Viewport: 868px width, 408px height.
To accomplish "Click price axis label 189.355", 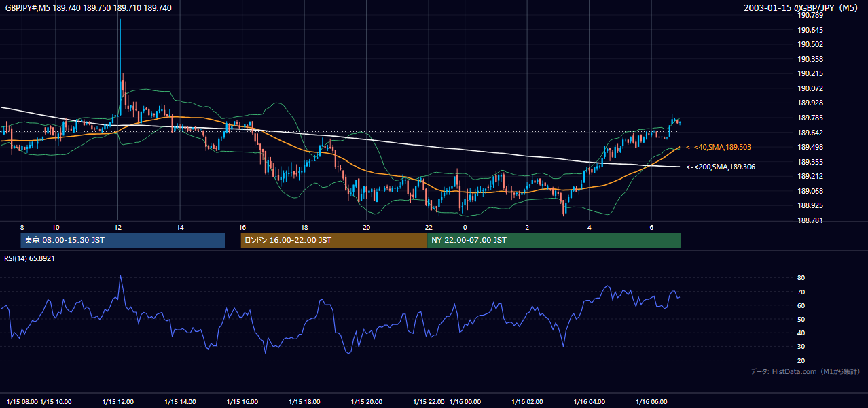I will click(811, 162).
